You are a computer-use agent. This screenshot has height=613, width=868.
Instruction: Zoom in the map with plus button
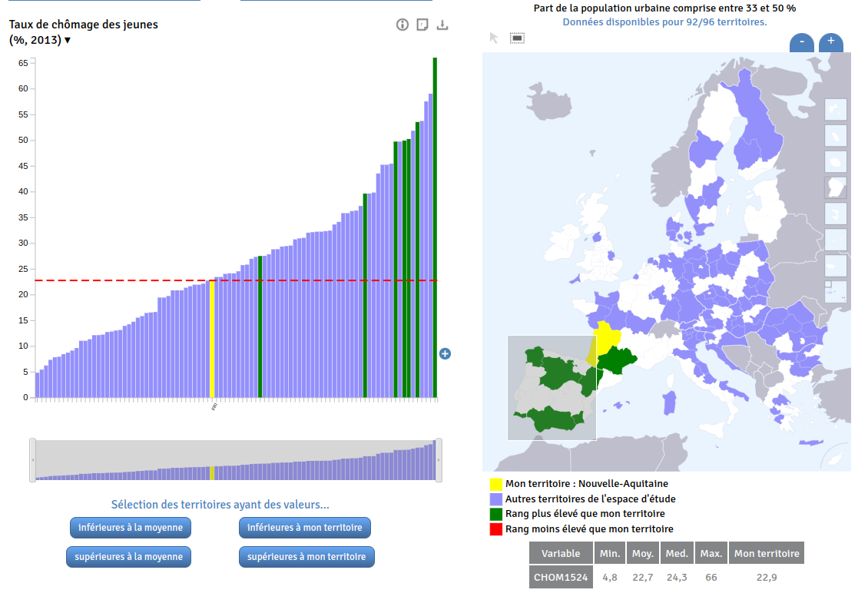[x=830, y=42]
